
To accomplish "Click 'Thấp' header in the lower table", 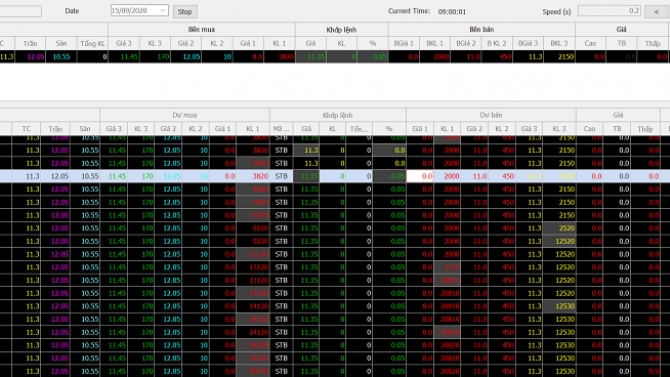I will pos(645,129).
